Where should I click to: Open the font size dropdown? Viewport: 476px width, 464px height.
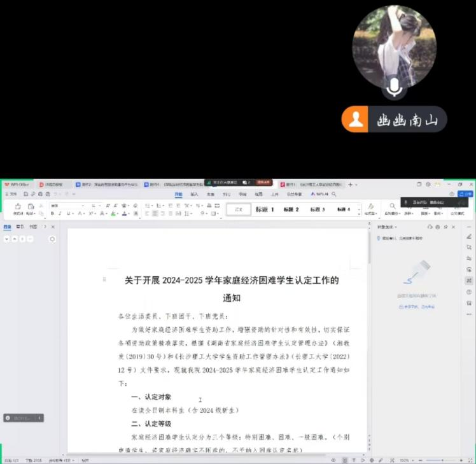coord(95,206)
